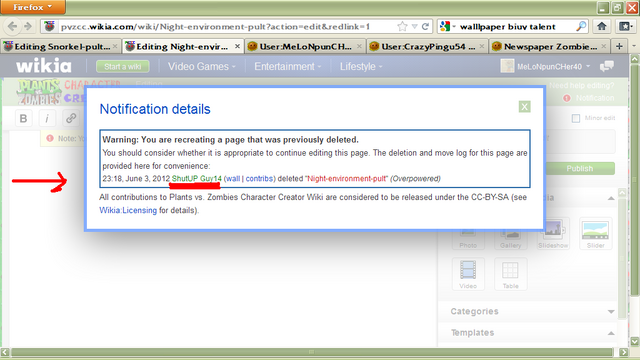Screen dimensions: 640x360
Task: Insert a Video from the media panel
Action: point(468,274)
